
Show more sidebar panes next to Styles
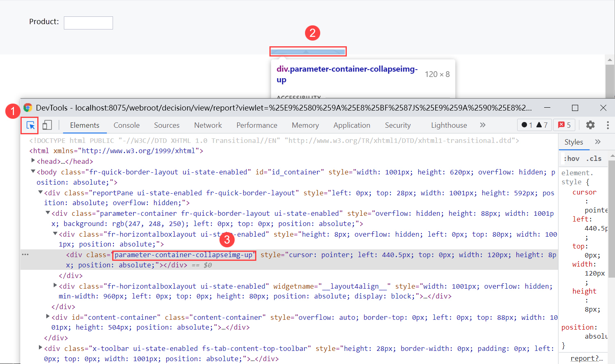598,142
